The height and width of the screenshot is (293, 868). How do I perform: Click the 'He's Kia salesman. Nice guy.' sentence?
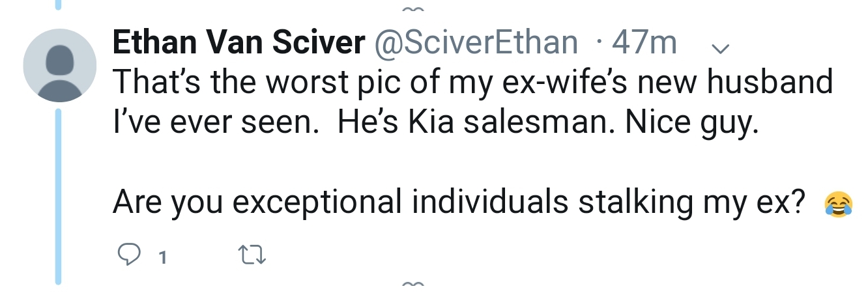(549, 124)
